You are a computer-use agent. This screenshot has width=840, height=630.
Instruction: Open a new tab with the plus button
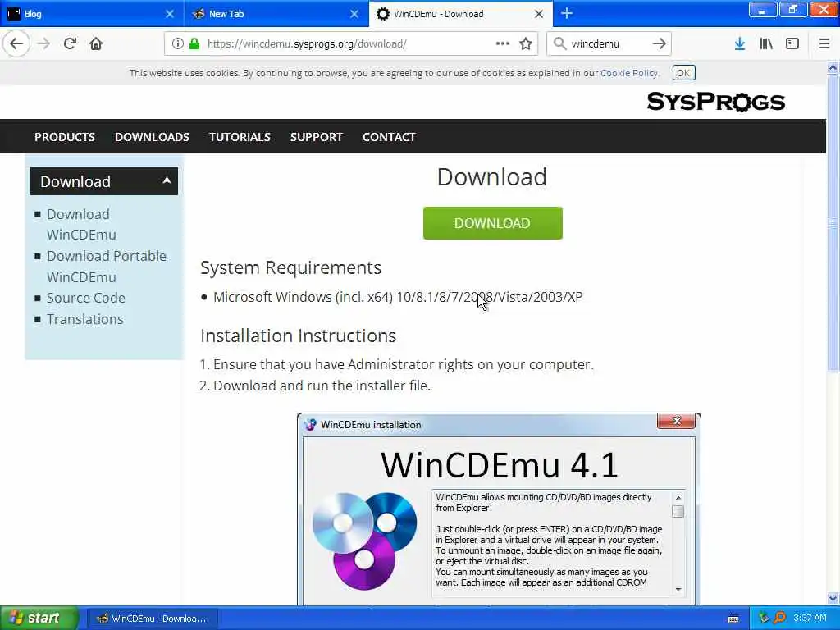click(x=567, y=13)
